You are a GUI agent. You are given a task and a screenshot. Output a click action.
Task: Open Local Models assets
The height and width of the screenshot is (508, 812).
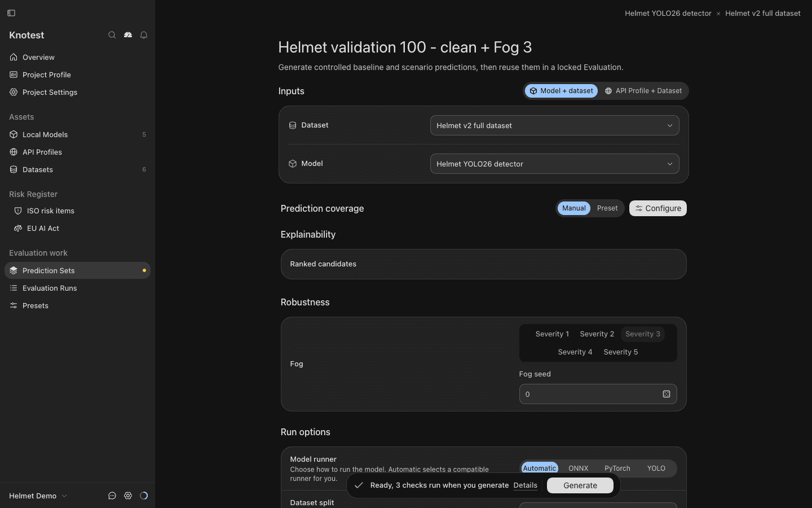(77, 134)
